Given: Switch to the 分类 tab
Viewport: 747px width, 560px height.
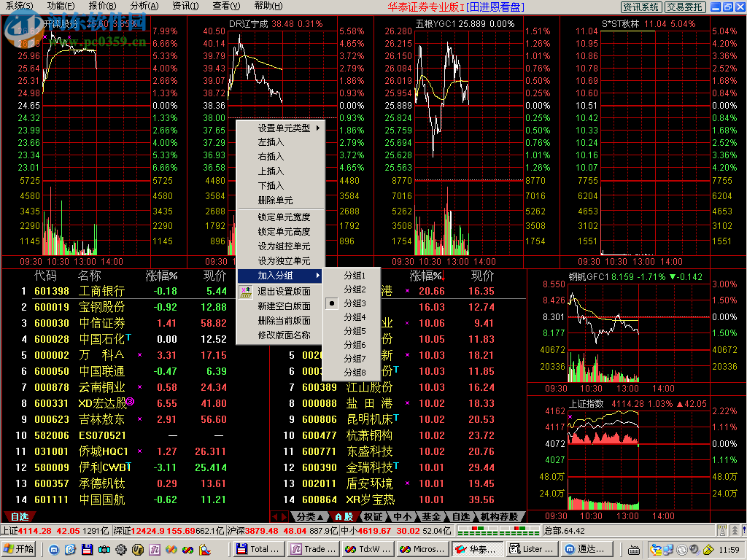Looking at the screenshot, I should point(309,517).
